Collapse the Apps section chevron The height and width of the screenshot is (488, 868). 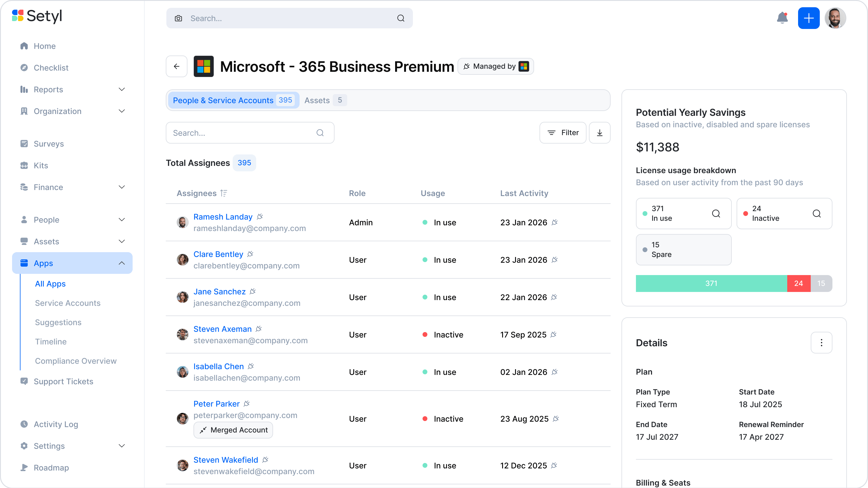point(122,263)
